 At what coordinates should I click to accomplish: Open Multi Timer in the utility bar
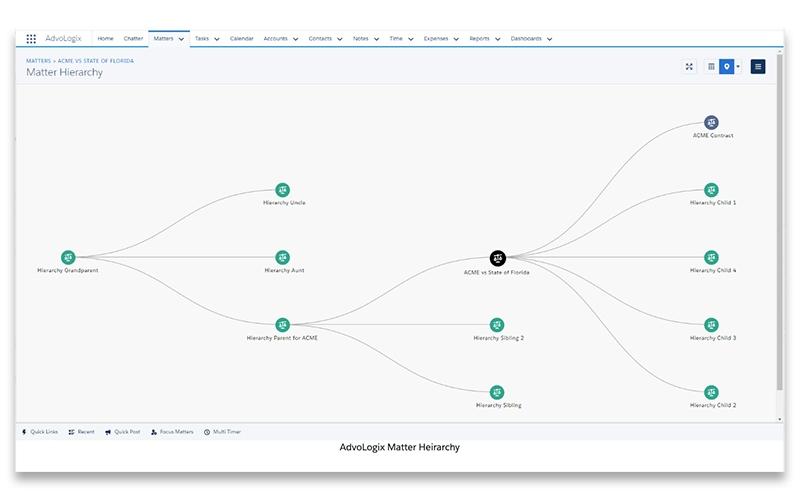[222, 432]
